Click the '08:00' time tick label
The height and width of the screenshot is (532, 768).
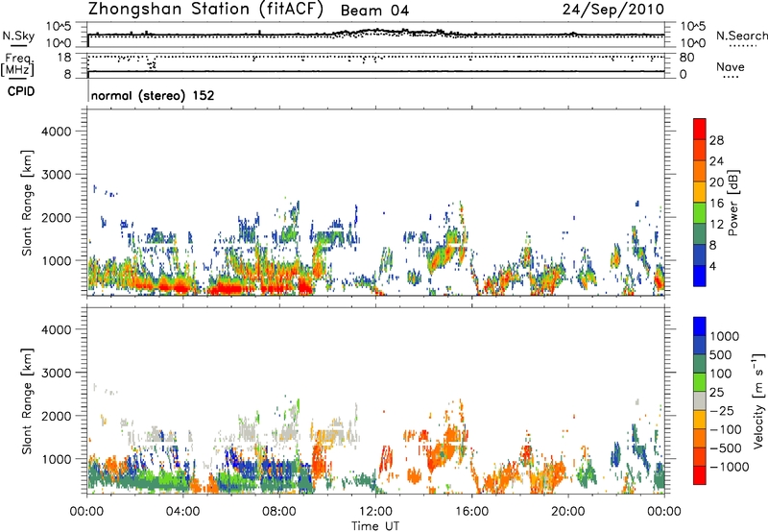pyautogui.click(x=278, y=512)
